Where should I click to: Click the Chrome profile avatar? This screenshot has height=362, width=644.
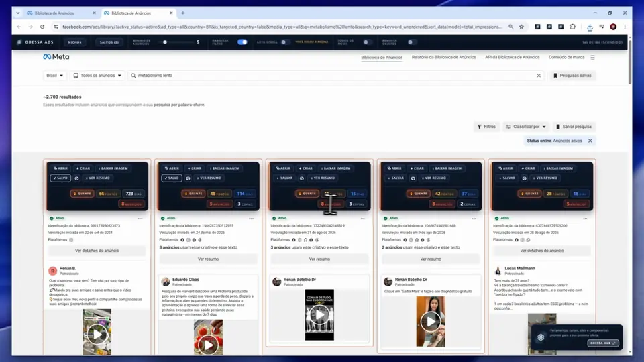[x=613, y=27]
